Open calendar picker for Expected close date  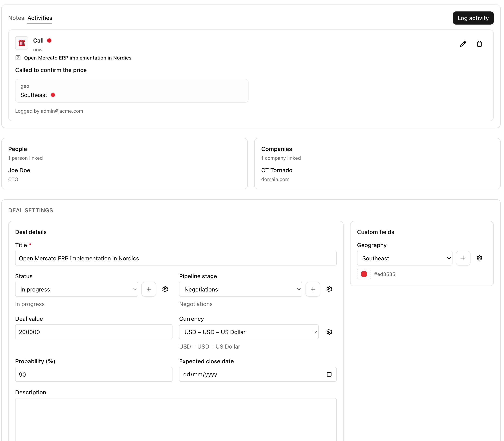click(329, 374)
